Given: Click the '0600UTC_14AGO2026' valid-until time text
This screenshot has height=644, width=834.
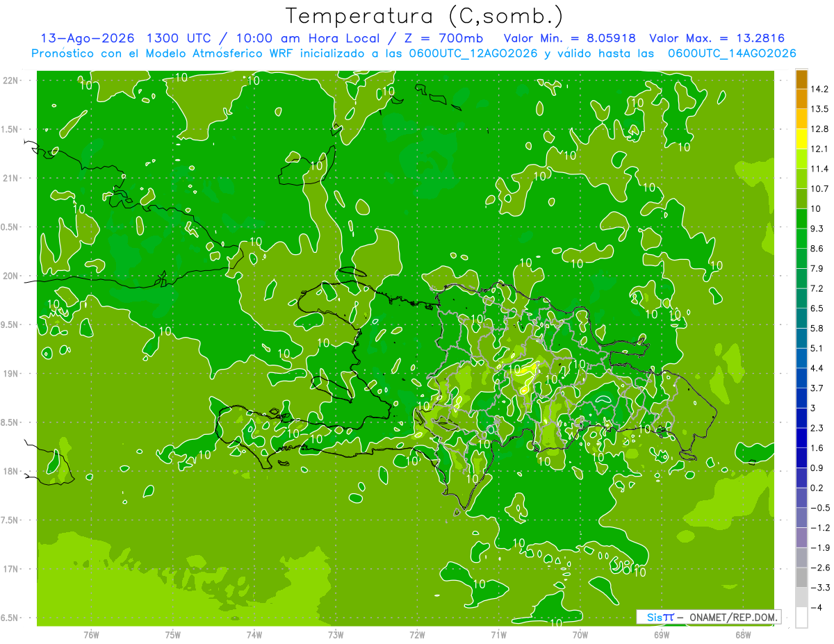Looking at the screenshot, I should tap(732, 53).
